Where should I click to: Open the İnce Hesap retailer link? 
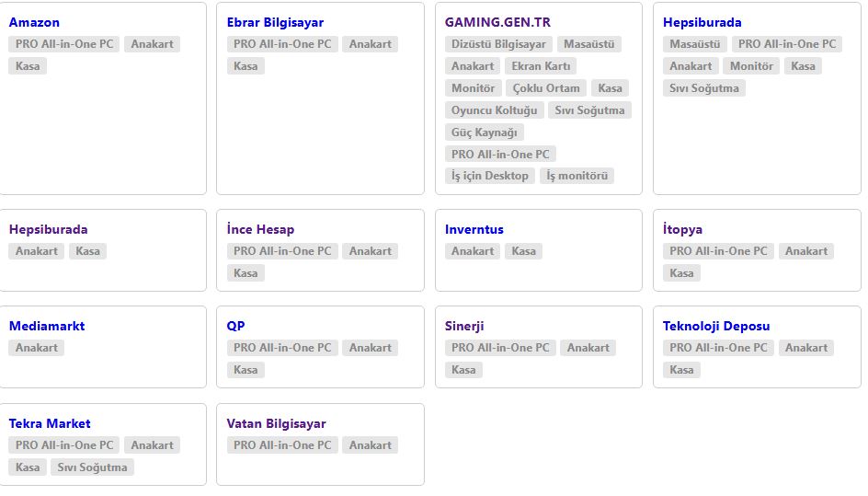[260, 229]
